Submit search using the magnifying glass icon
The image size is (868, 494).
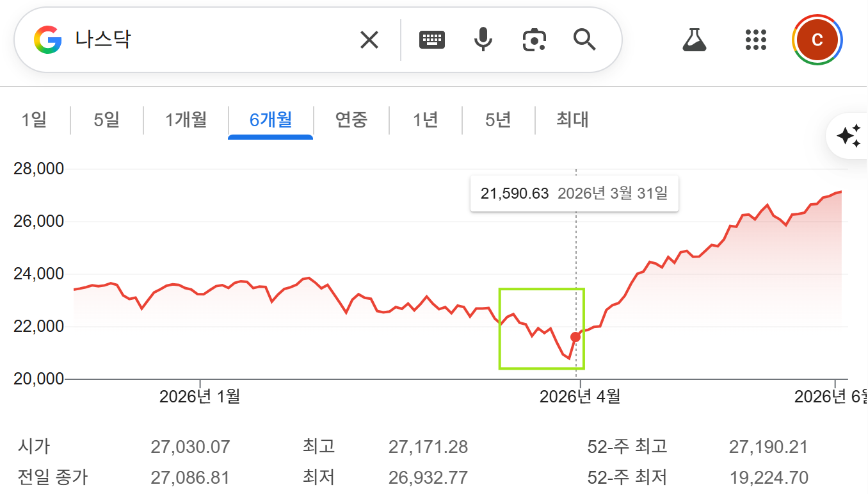click(584, 40)
